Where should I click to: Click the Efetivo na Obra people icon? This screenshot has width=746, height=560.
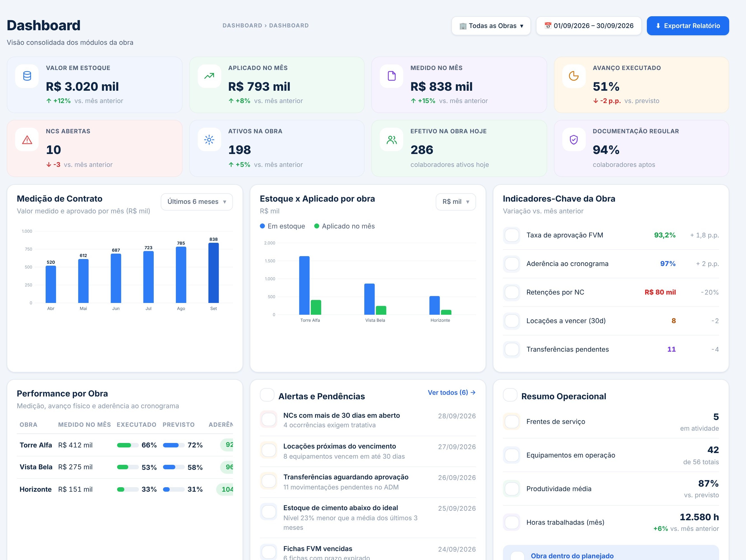click(x=391, y=139)
